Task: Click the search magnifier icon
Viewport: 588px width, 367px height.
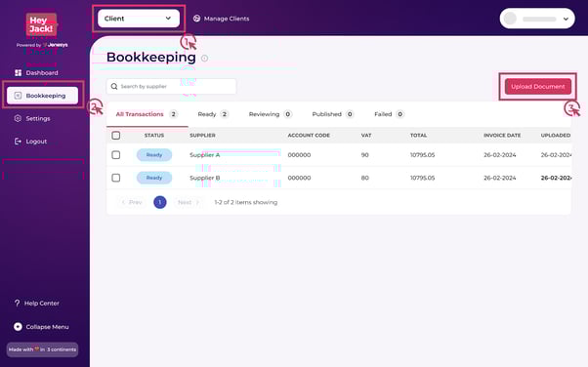Action: tap(114, 87)
